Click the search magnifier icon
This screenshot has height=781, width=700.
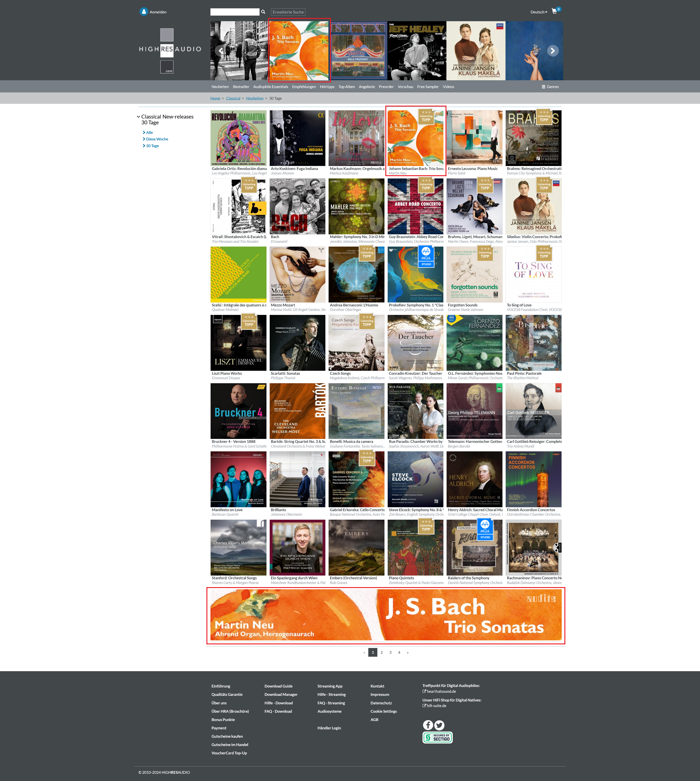pyautogui.click(x=263, y=12)
